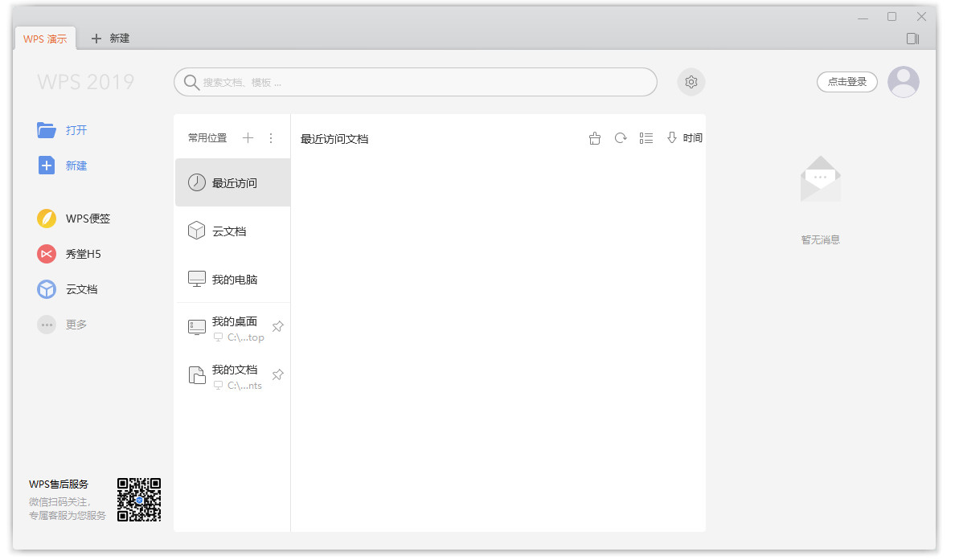
Task: Change sort order by 时间
Action: [x=685, y=138]
